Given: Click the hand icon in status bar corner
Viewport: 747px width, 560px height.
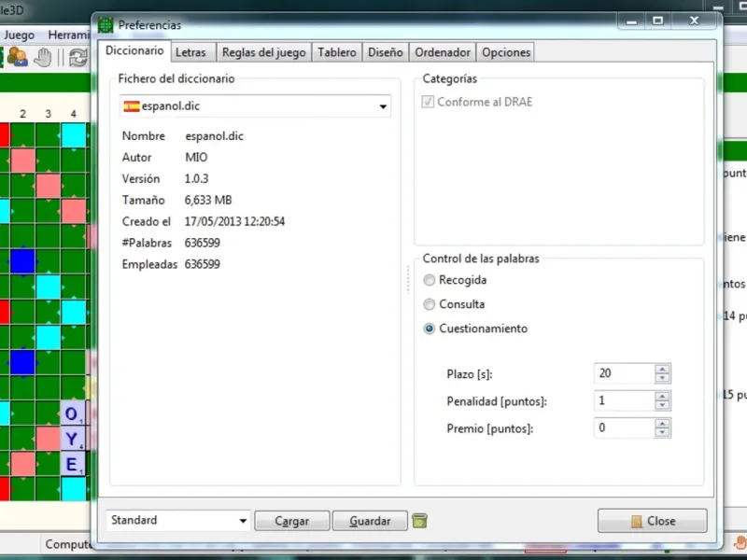Looking at the screenshot, I should [740, 543].
